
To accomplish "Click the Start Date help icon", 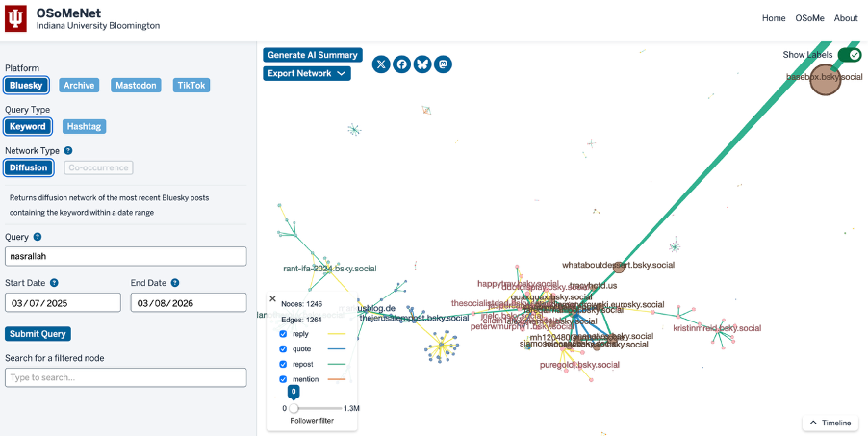I will point(54,283).
